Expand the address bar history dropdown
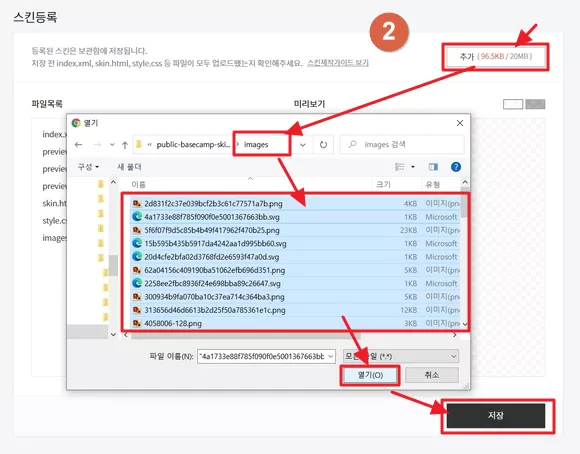Viewport: 580px width, 454px height. tap(303, 145)
